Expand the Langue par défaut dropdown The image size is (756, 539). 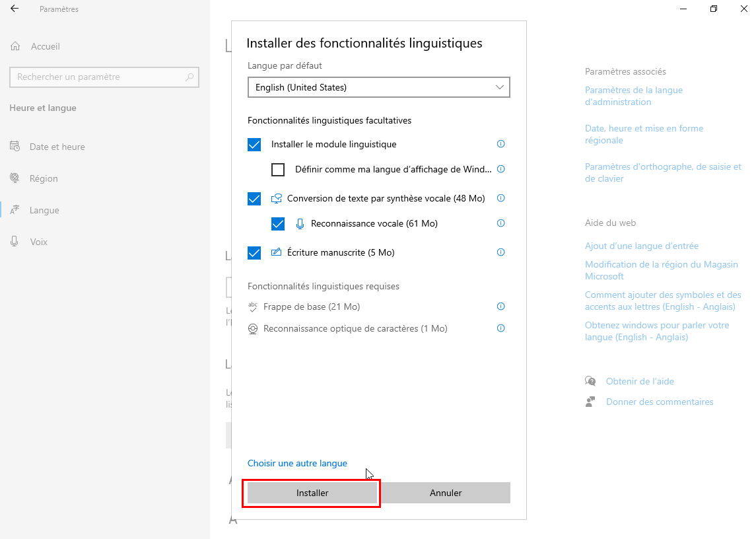point(378,87)
